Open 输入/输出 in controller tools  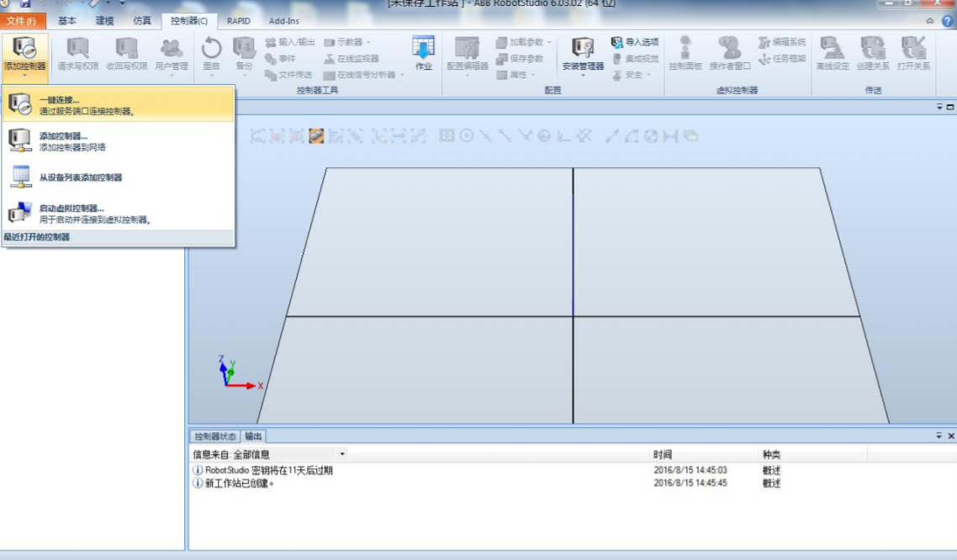(x=290, y=42)
